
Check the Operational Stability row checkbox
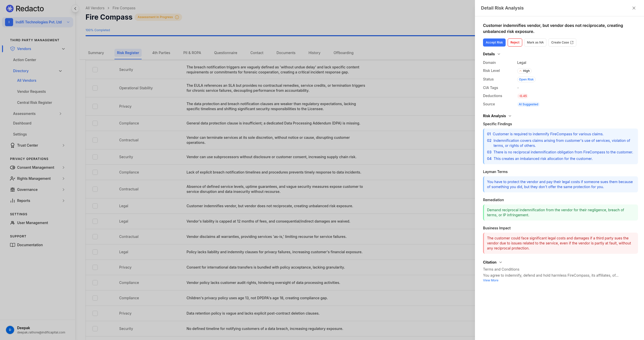[95, 88]
